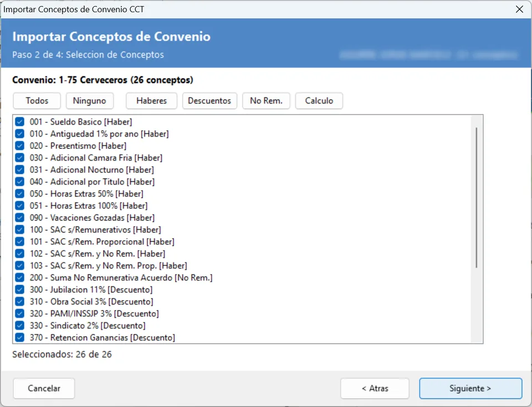This screenshot has height=407, width=532.
Task: Click the concepts list vertical scrollbar
Action: 477,197
